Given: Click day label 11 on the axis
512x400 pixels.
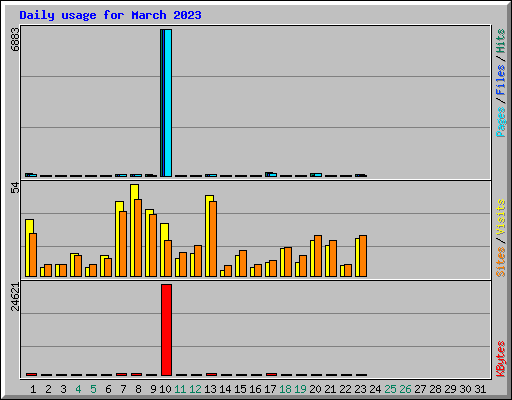Looking at the screenshot, I should pos(180,389).
